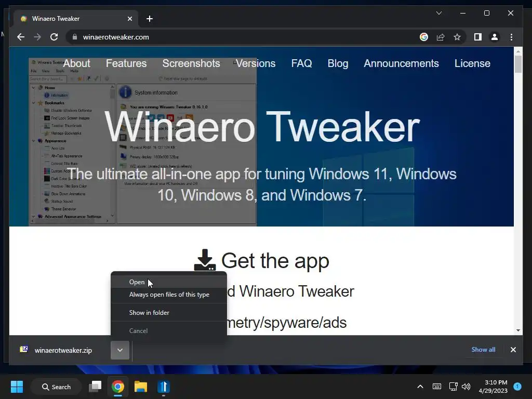Image resolution: width=532 pixels, height=399 pixels.
Task: Click the Winaero Tweaker screenshot preview image
Action: [142, 141]
